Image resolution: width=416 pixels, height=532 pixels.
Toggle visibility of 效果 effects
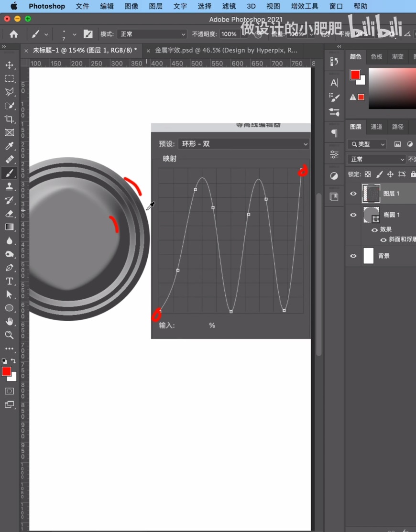(x=374, y=230)
